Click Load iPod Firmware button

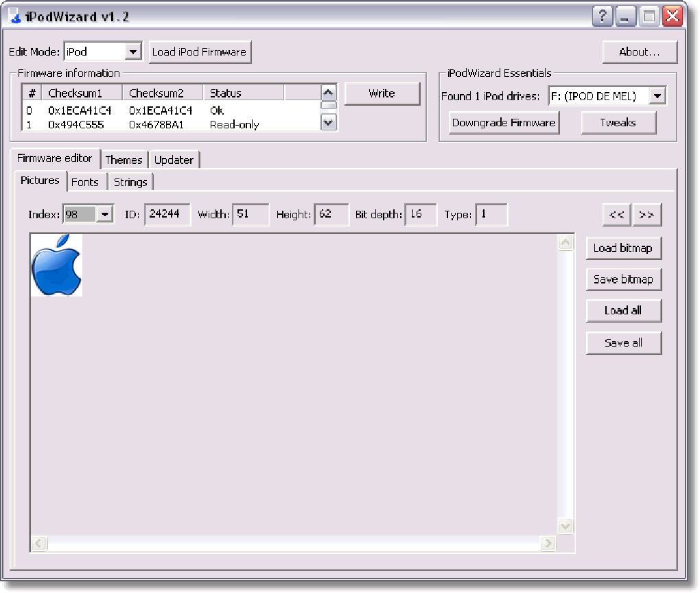coord(200,52)
